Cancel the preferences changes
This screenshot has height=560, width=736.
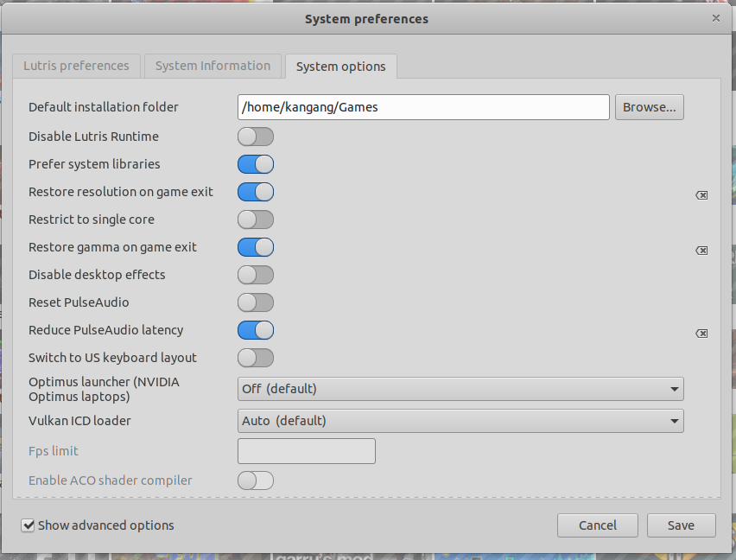tap(598, 525)
